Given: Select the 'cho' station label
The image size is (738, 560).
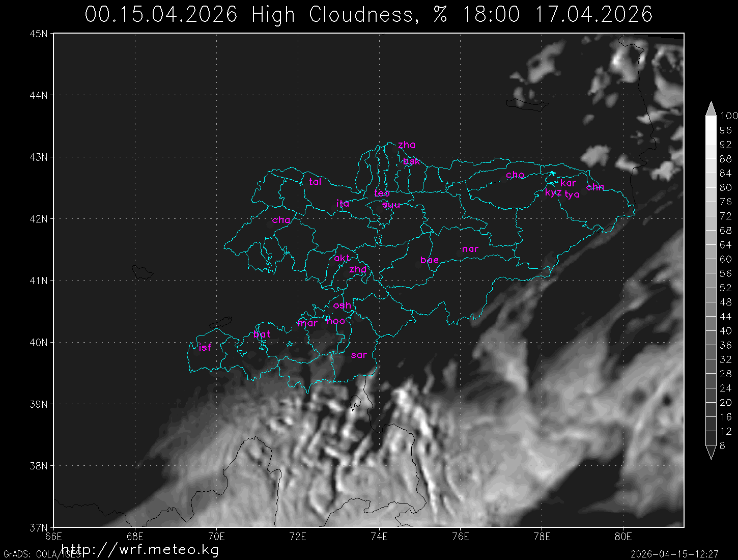Looking at the screenshot, I should coord(515,175).
